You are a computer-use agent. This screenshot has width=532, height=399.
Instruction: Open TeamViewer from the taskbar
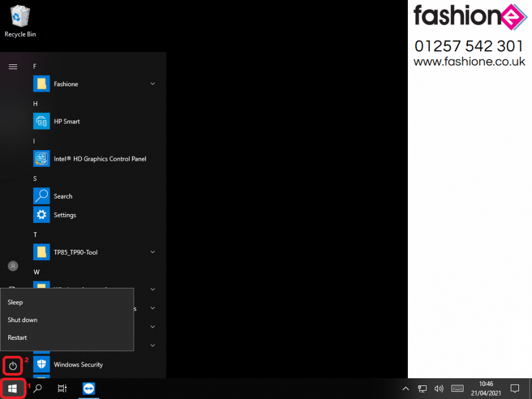pyautogui.click(x=89, y=388)
